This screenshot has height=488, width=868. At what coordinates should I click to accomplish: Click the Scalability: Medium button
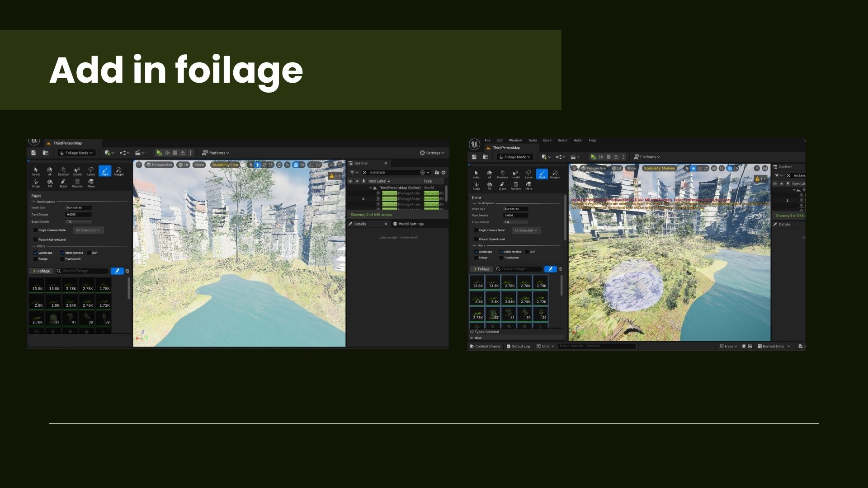coord(659,168)
